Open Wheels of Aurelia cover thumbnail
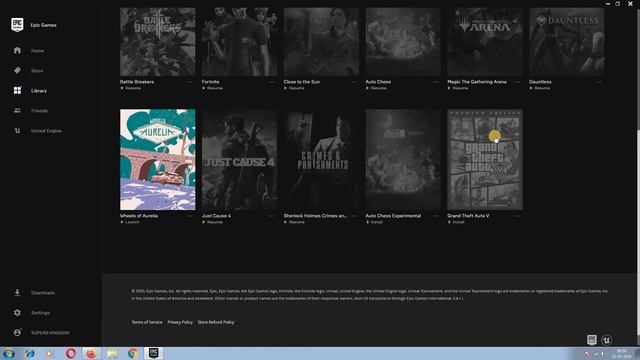 (x=158, y=160)
